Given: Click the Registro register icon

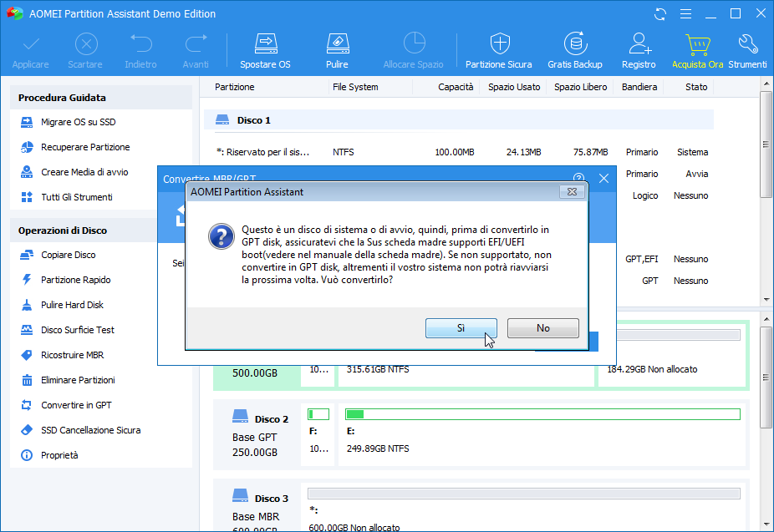Looking at the screenshot, I should [639, 51].
